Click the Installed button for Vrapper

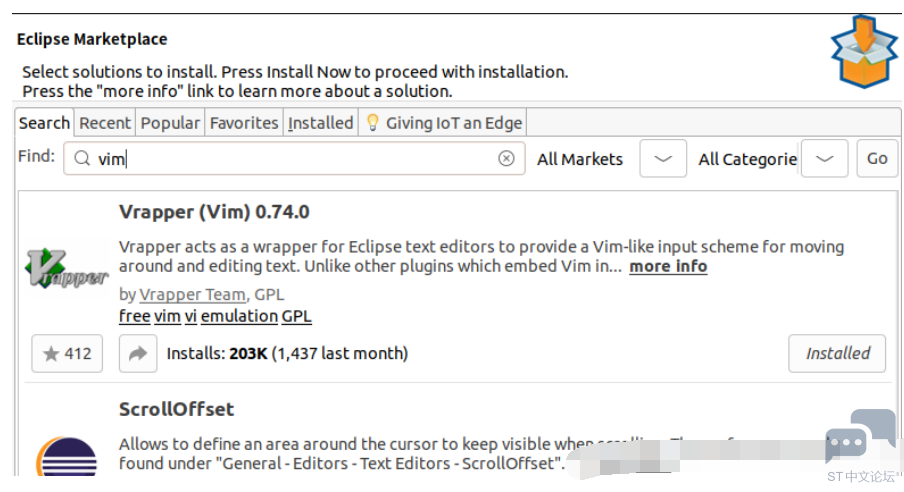click(x=837, y=353)
